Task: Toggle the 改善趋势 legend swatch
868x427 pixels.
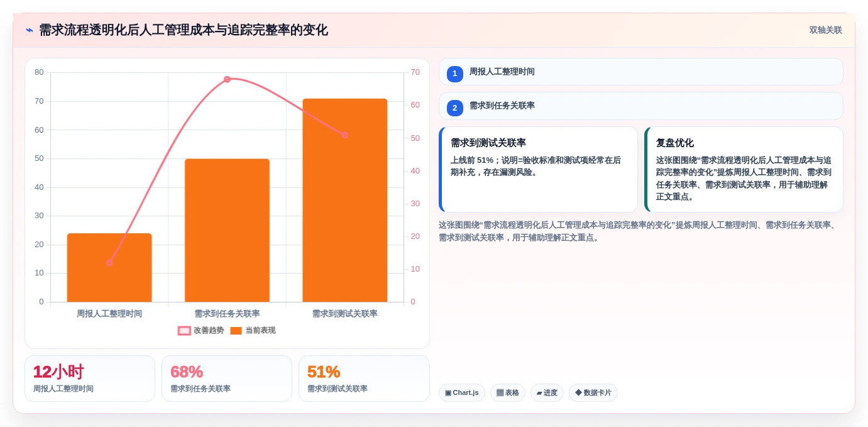Action: click(x=184, y=331)
